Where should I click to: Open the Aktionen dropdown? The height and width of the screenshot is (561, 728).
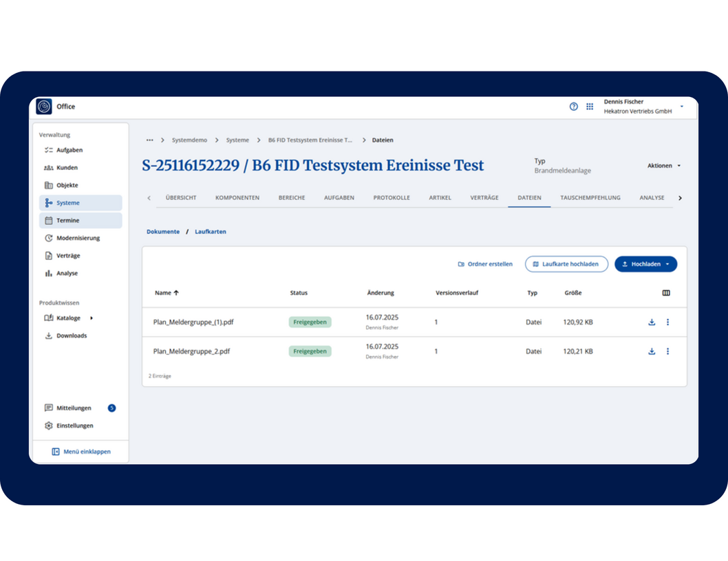tap(663, 166)
